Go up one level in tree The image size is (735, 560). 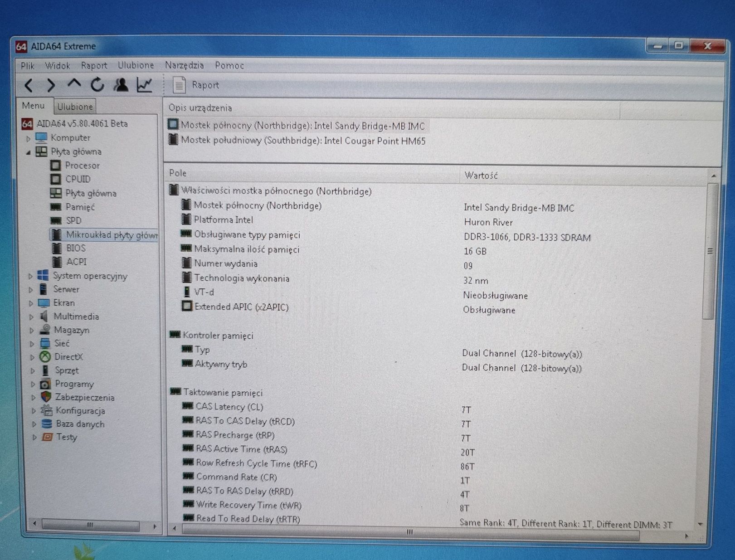74,84
